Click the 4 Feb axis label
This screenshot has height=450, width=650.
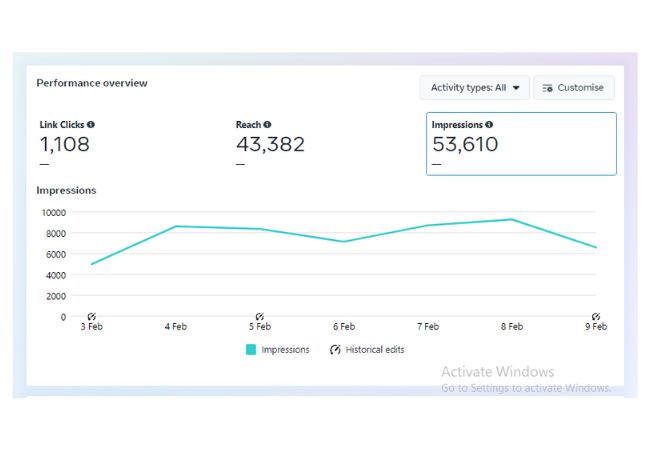(x=176, y=327)
